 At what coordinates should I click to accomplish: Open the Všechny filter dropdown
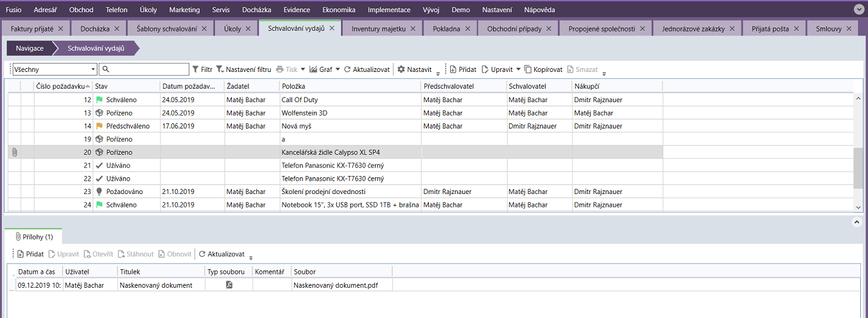coord(93,69)
